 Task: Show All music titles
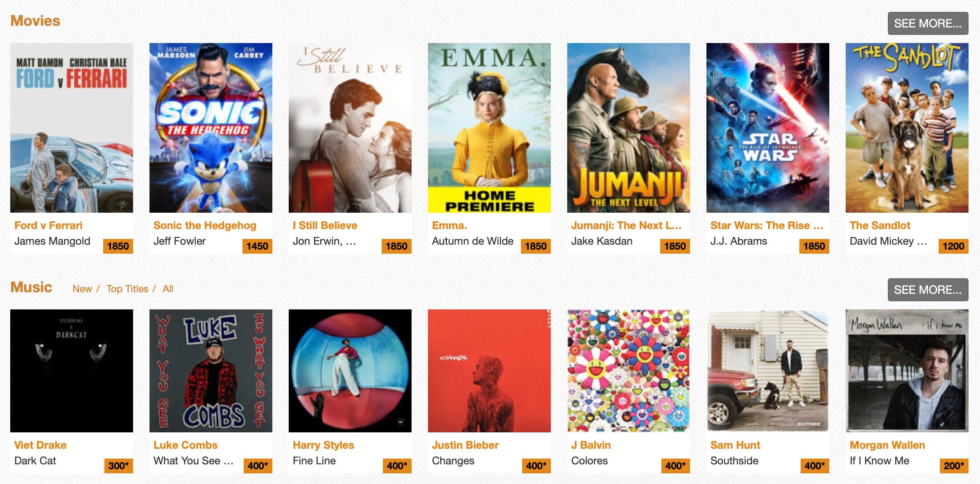[168, 289]
